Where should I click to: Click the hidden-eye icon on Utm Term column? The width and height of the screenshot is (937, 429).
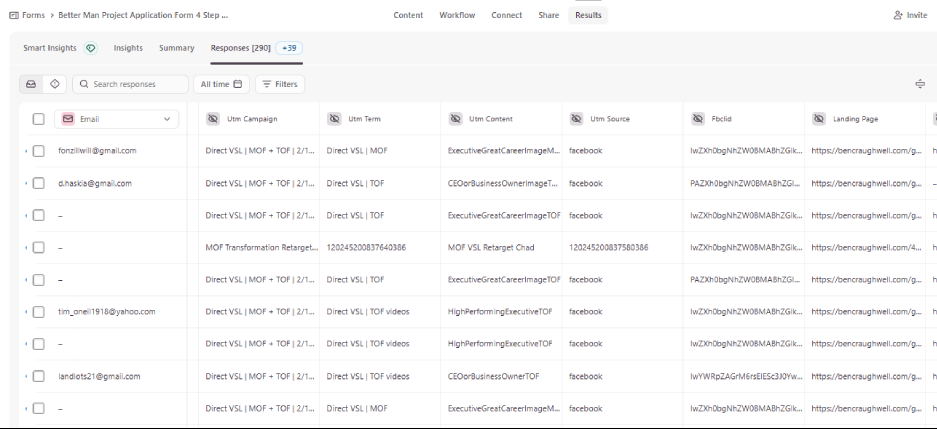(334, 119)
